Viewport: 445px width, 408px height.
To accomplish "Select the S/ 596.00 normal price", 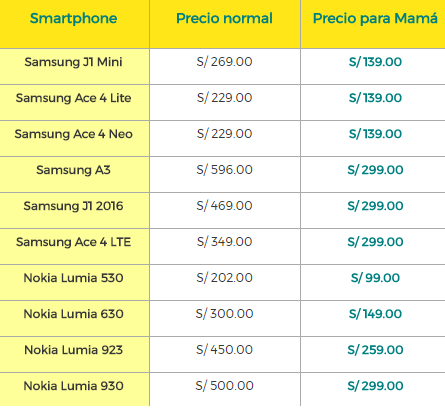I will tap(224, 170).
